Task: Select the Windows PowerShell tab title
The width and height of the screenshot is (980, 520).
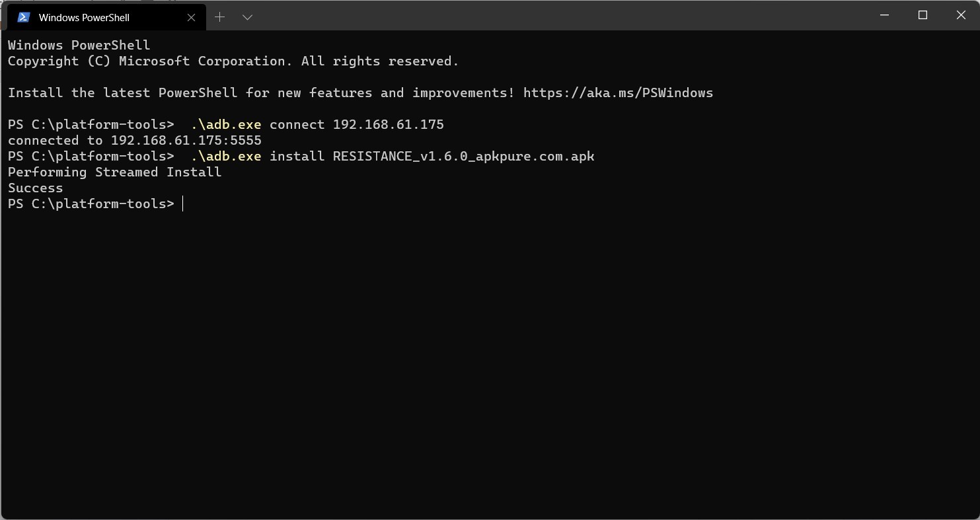Action: [84, 17]
